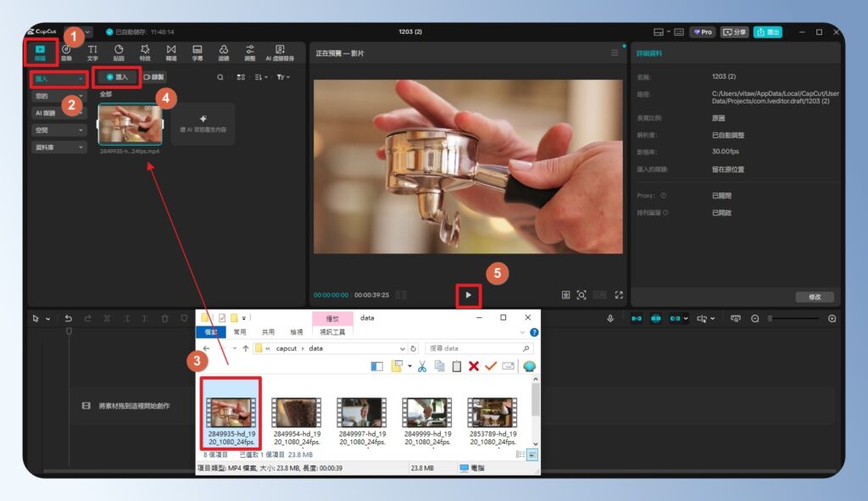Toggle the media library view layout
Image resolution: width=868 pixels, height=501 pixels.
click(x=242, y=77)
